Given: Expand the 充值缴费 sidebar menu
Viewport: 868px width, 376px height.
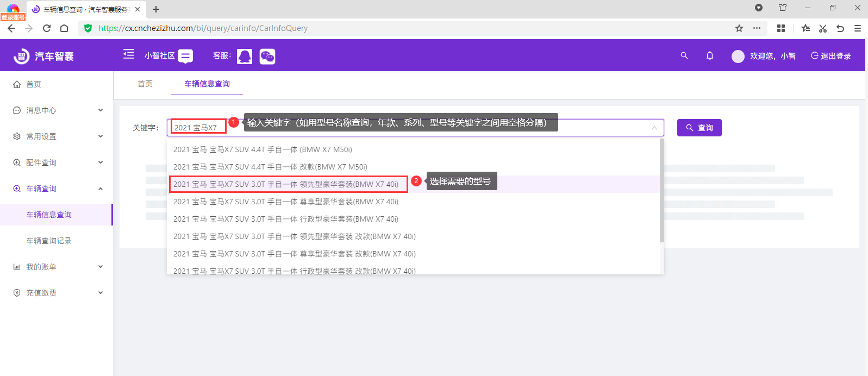Looking at the screenshot, I should [x=57, y=293].
